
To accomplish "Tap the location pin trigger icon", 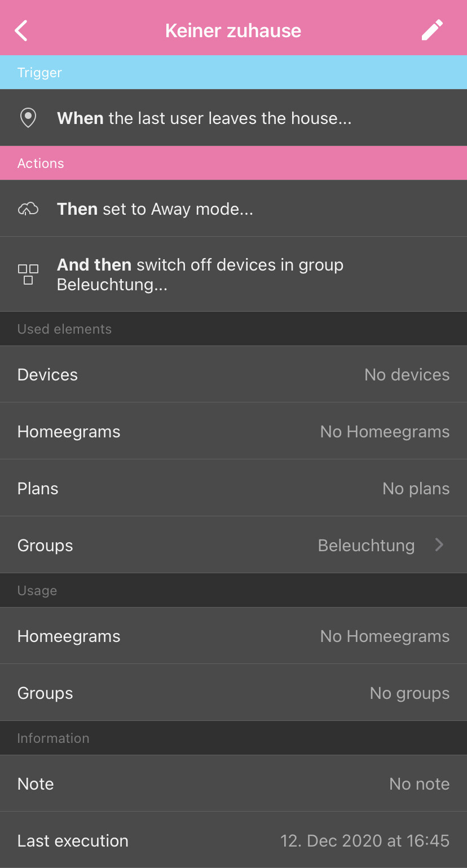I will (28, 118).
